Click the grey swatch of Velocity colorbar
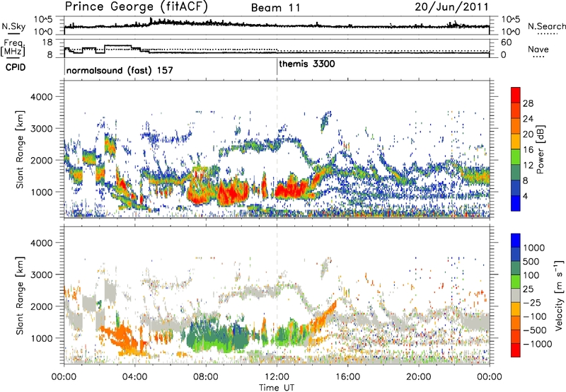Viewport: 566px width, 392px height. click(x=516, y=296)
